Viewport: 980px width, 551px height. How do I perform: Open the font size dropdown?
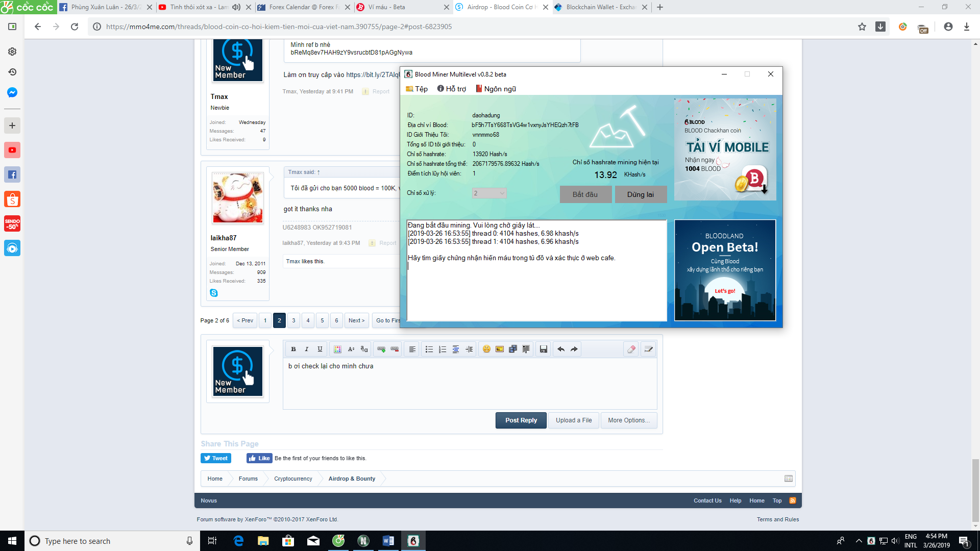tap(351, 349)
